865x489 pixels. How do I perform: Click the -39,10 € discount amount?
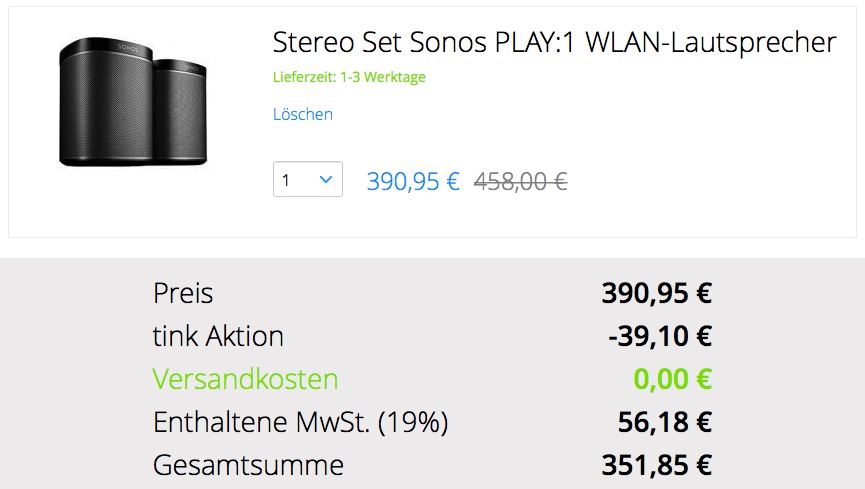[659, 336]
